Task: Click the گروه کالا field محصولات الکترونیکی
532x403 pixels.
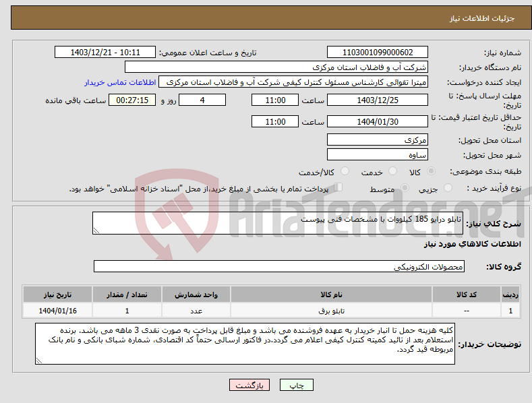Action: 279,267
